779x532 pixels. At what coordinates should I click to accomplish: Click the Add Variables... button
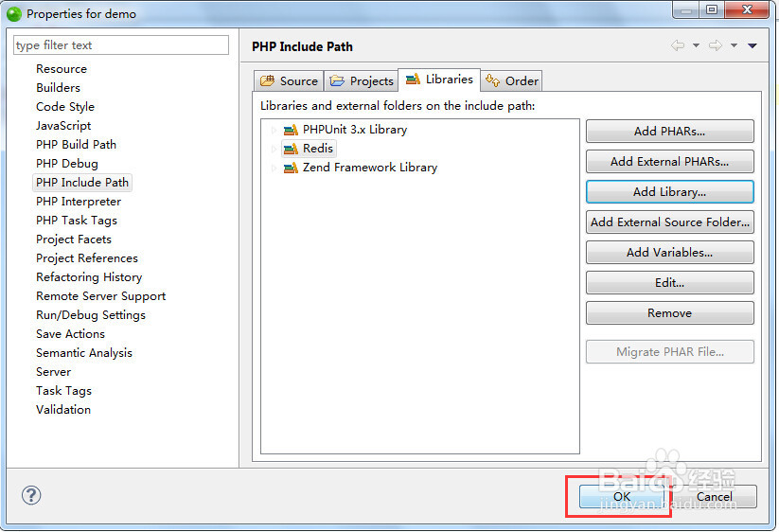click(x=670, y=253)
